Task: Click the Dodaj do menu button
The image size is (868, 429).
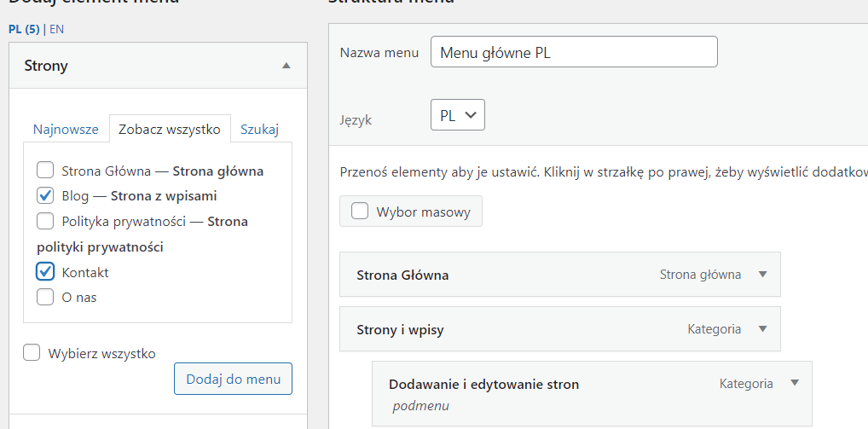Action: (x=233, y=380)
